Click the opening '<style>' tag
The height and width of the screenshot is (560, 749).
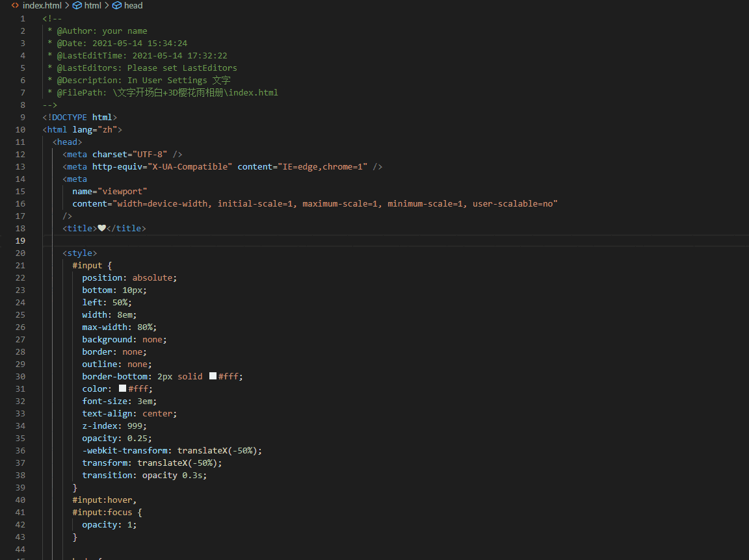tap(80, 253)
